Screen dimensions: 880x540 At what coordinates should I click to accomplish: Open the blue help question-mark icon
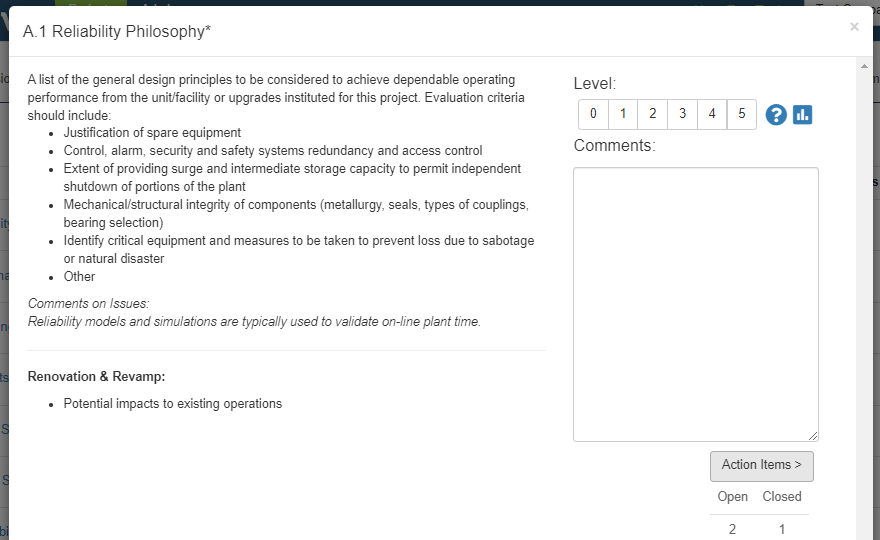point(776,115)
